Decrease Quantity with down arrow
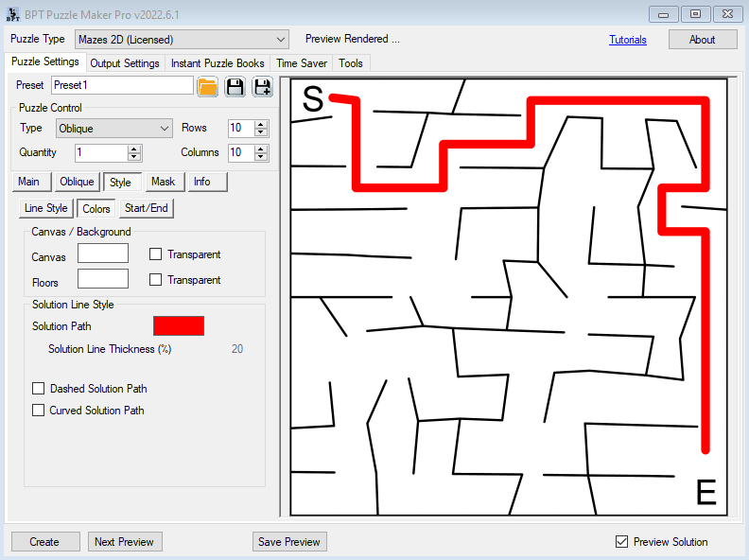This screenshot has height=560, width=749. (134, 157)
